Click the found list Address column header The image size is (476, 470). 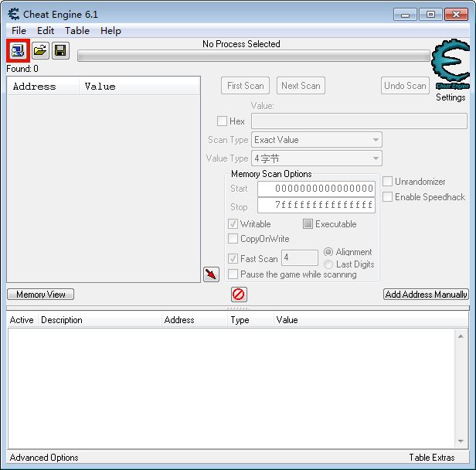(43, 87)
